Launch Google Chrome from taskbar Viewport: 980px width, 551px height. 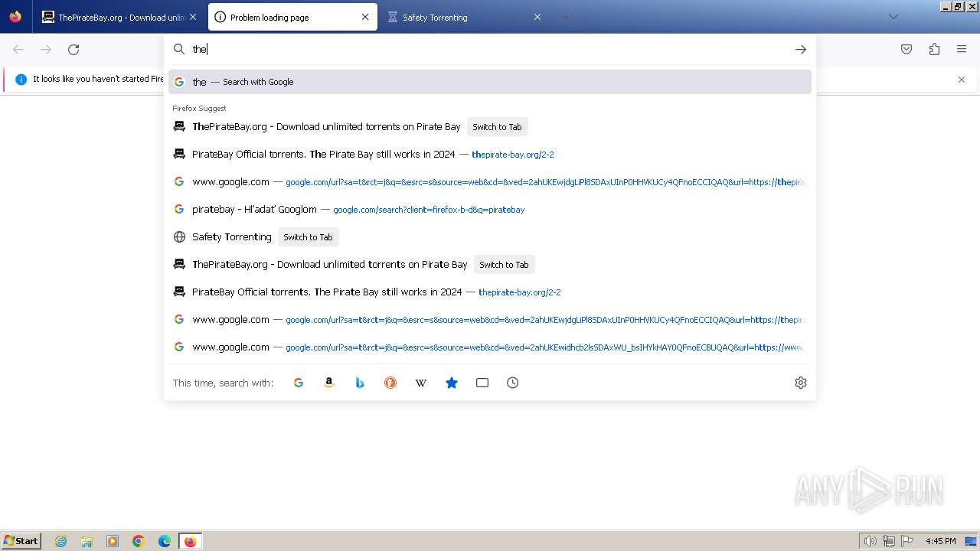[139, 541]
